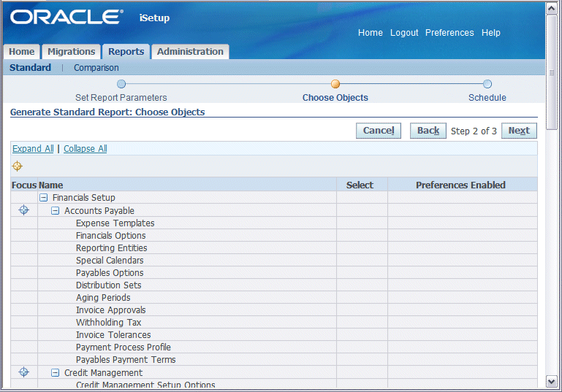Click the Schedule step label

coord(487,97)
